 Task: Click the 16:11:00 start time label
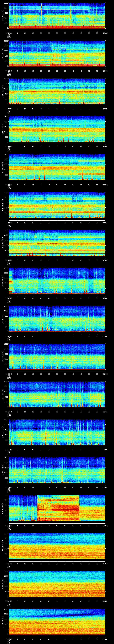[x=9, y=33]
